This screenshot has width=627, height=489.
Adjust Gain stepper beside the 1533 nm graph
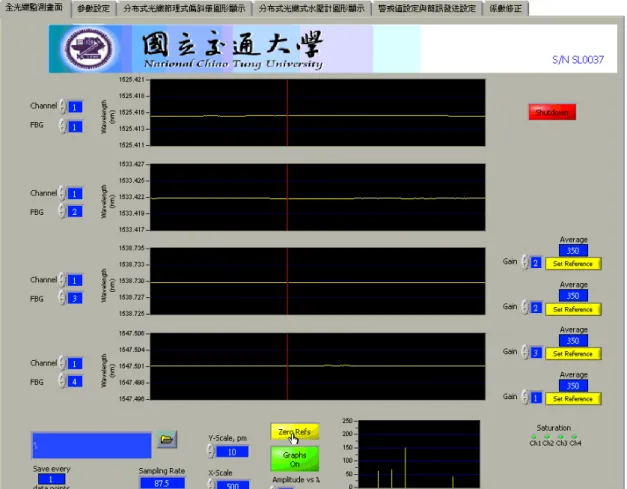tap(525, 307)
